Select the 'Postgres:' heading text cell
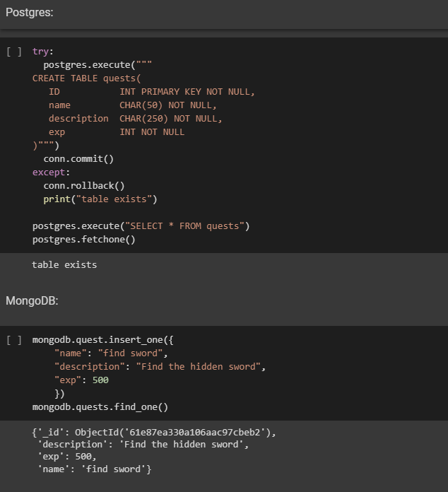The image size is (448, 492). [x=30, y=13]
